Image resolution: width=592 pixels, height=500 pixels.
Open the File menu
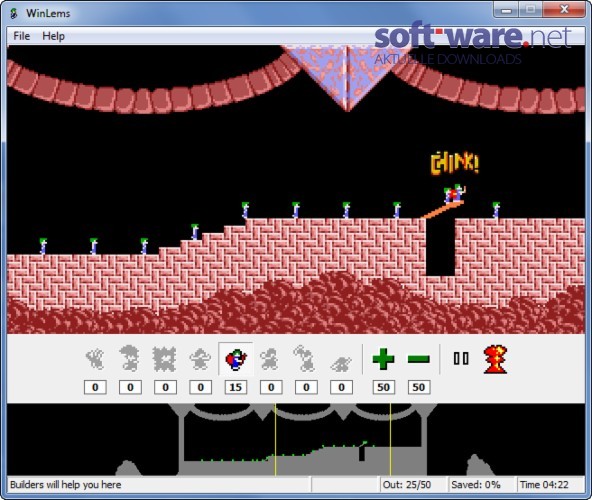22,36
